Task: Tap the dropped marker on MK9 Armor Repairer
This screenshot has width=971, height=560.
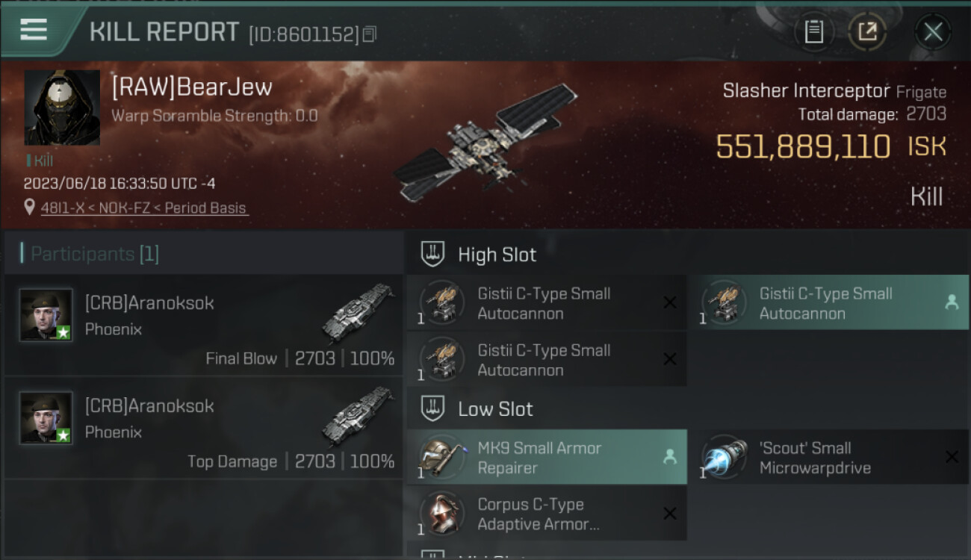Action: click(670, 457)
